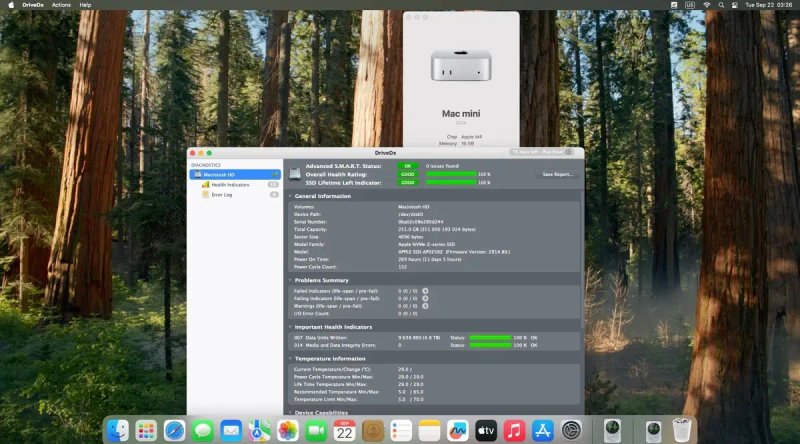Open Launchpad in the Dock

pos(146,431)
